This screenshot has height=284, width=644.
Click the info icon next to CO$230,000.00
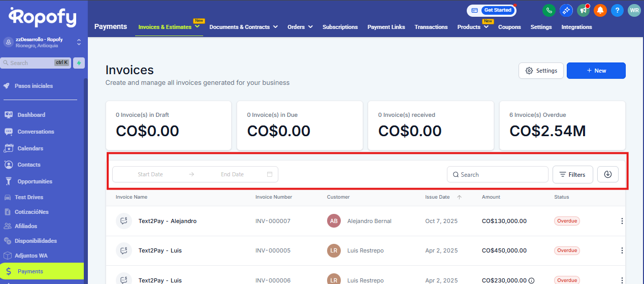(531, 280)
